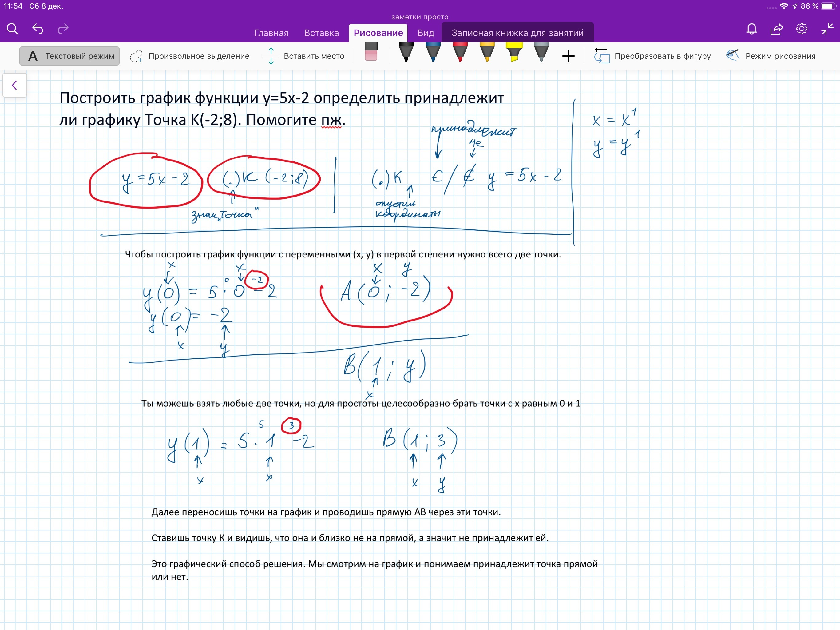Screen dimensions: 840x630
Task: Open the share menu icon
Action: pos(777,29)
